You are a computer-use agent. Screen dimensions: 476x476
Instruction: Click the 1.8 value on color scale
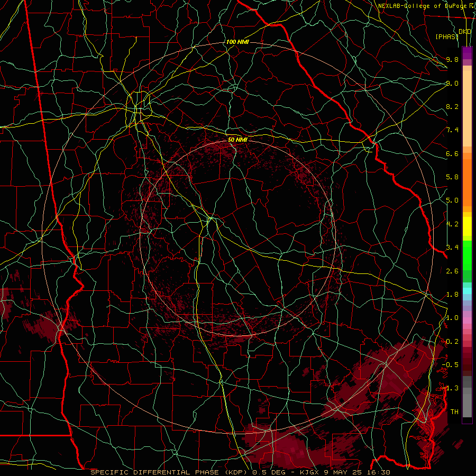452,295
